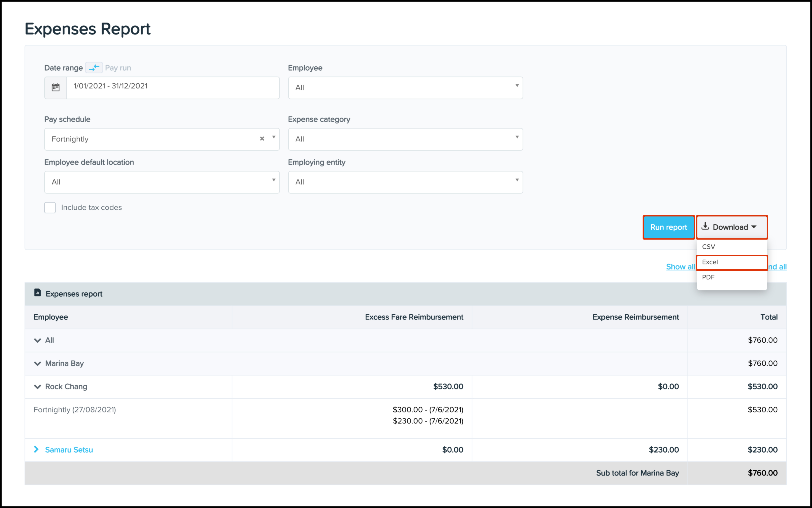Image resolution: width=812 pixels, height=508 pixels.
Task: Toggle date range to Pay run switch
Action: click(x=94, y=68)
